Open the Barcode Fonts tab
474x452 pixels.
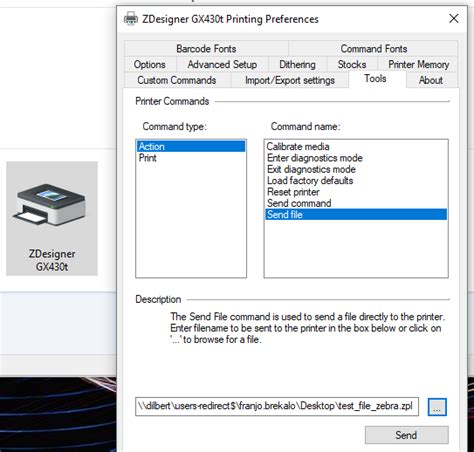coord(206,49)
